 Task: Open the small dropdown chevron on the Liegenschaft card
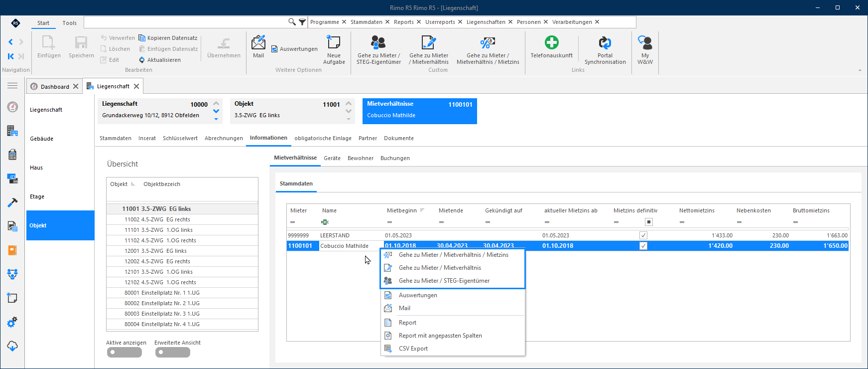(x=216, y=119)
